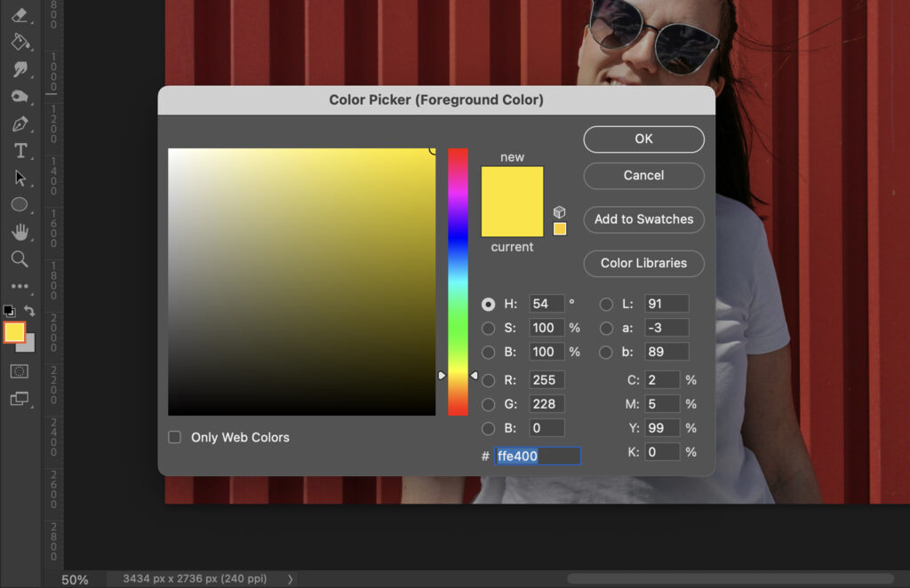Select the Path Selection tool
This screenshot has height=588, width=910.
pyautogui.click(x=20, y=177)
